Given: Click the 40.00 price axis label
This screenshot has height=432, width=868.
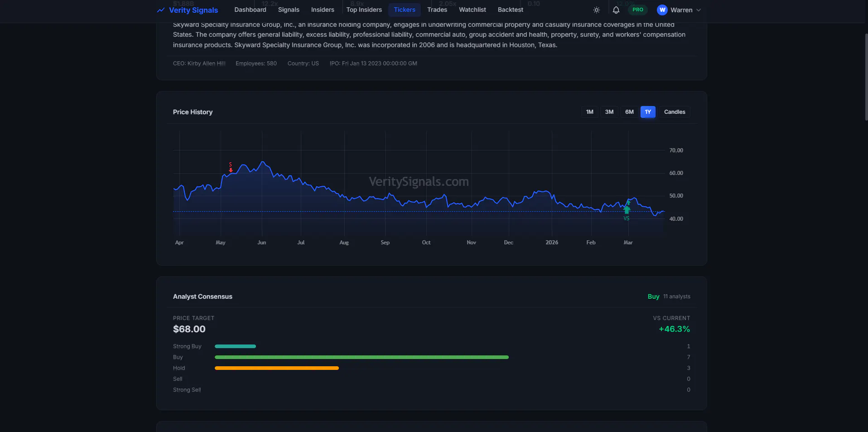Looking at the screenshot, I should [676, 219].
